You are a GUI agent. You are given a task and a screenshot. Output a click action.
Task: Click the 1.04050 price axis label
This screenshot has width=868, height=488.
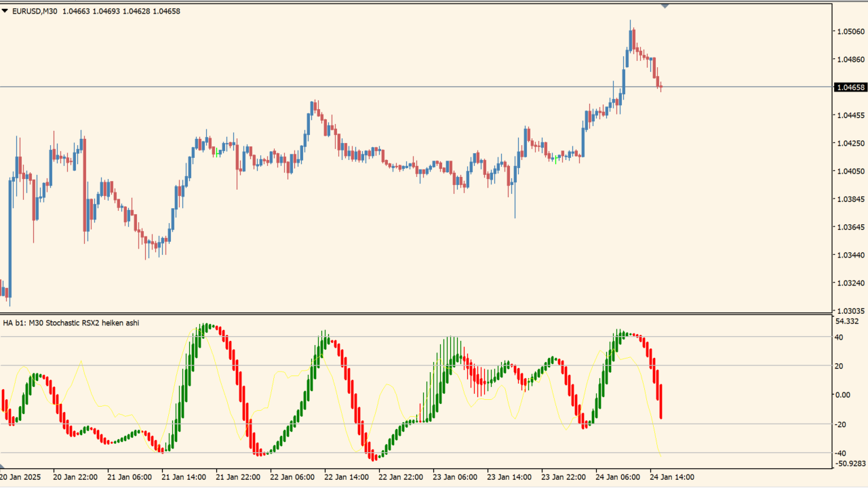pos(850,171)
